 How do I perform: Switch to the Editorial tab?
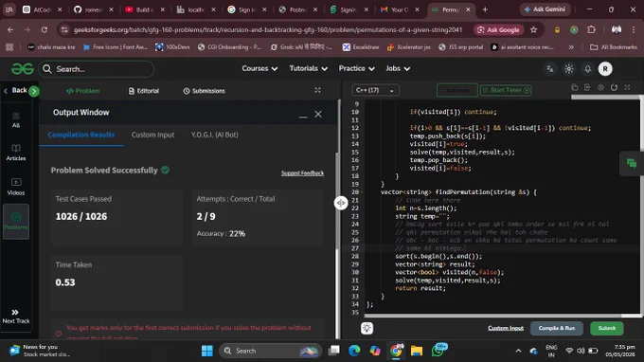144,91
